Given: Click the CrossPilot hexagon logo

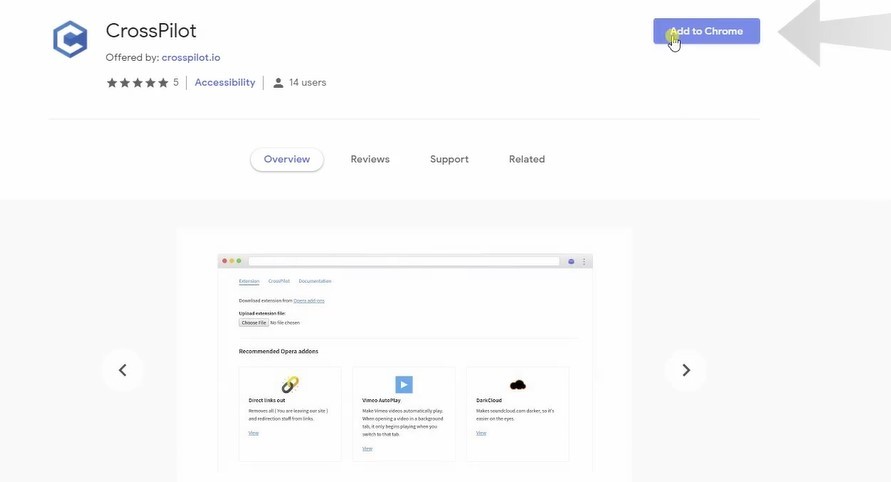Looking at the screenshot, I should pyautogui.click(x=70, y=39).
